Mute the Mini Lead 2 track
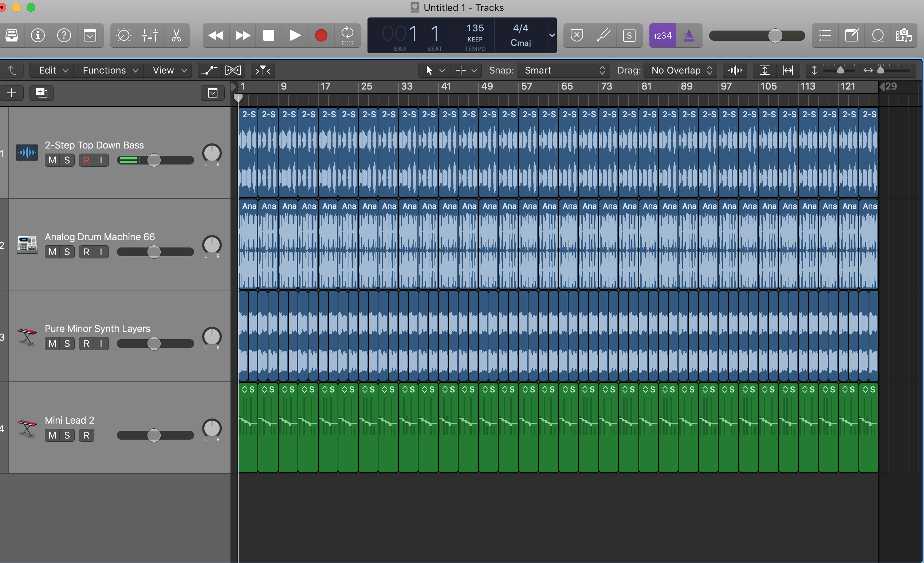Image resolution: width=924 pixels, height=563 pixels. click(53, 435)
